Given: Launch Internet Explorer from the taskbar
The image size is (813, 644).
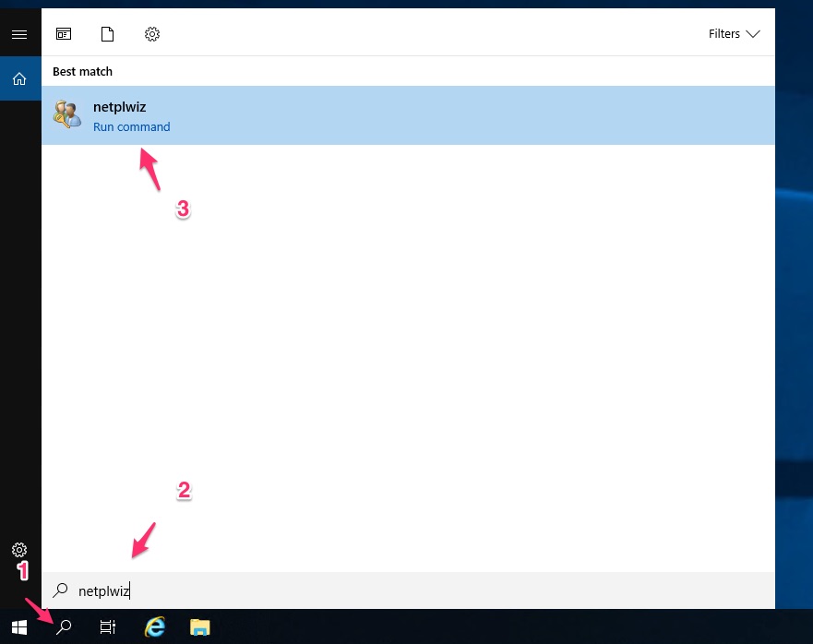Looking at the screenshot, I should pos(155,627).
